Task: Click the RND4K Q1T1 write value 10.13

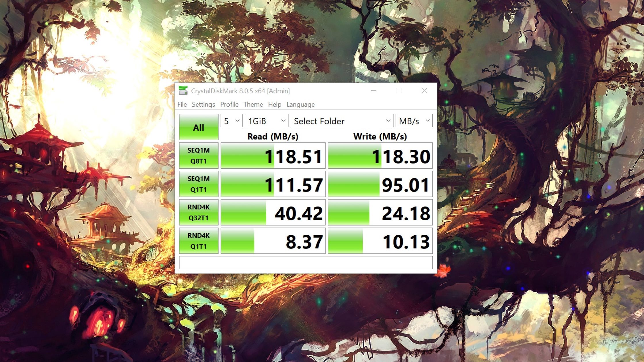Action: (380, 241)
